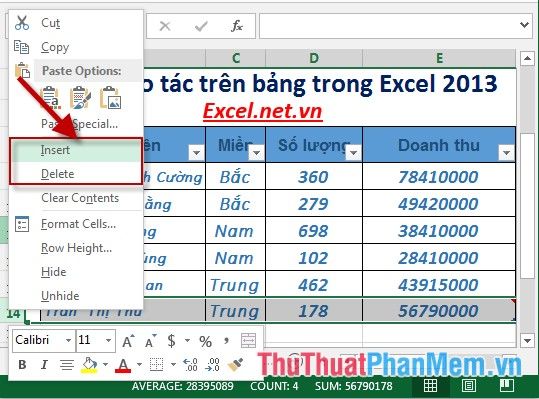Select Insert in context menu
This screenshot has width=539, height=399.
point(76,150)
